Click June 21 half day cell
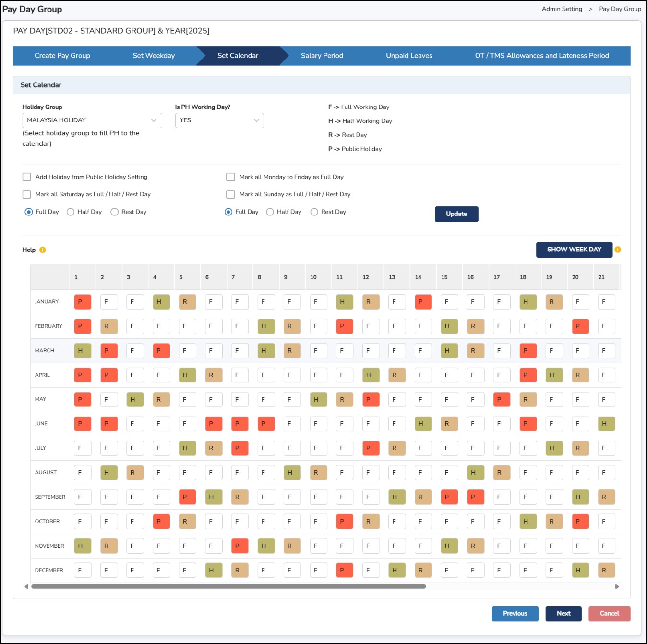This screenshot has height=644, width=647. click(x=606, y=424)
